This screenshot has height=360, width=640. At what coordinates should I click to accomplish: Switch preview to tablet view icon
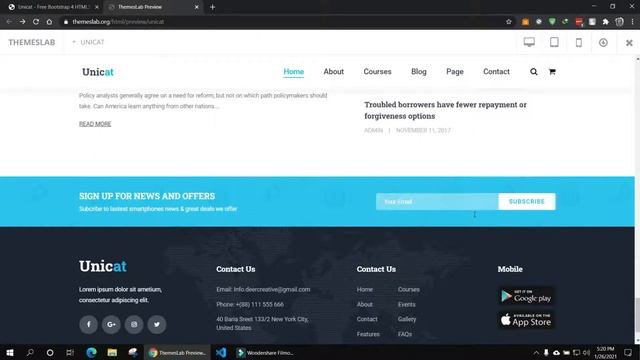coord(554,42)
